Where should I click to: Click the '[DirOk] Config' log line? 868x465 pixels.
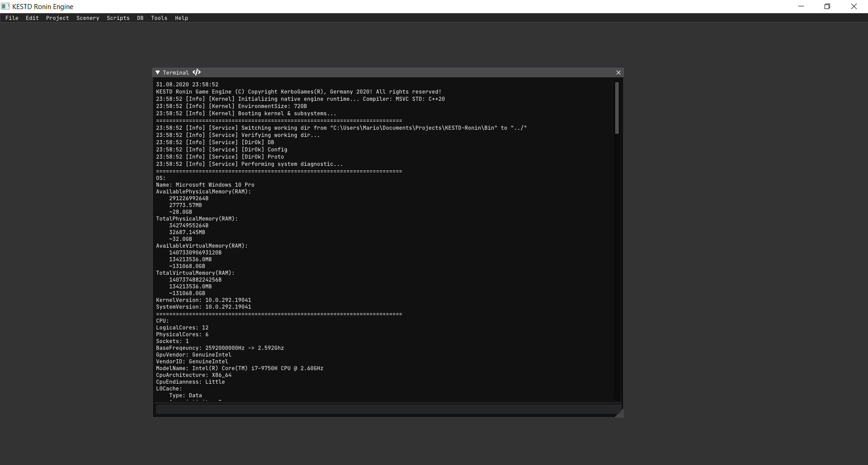(x=222, y=150)
